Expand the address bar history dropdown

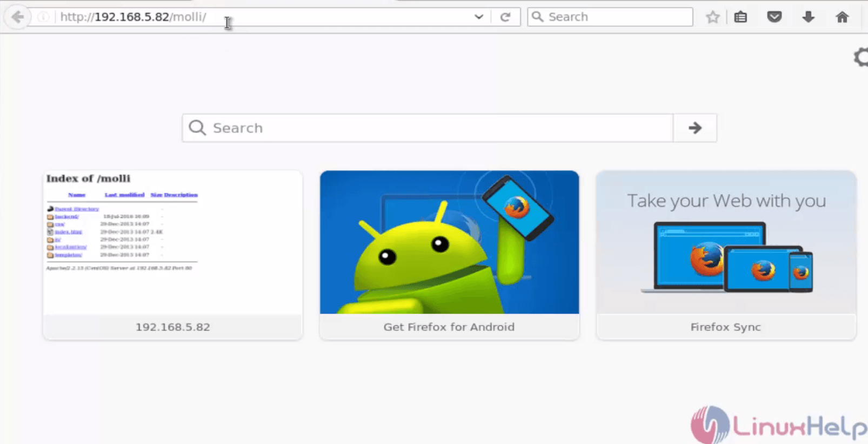click(479, 17)
